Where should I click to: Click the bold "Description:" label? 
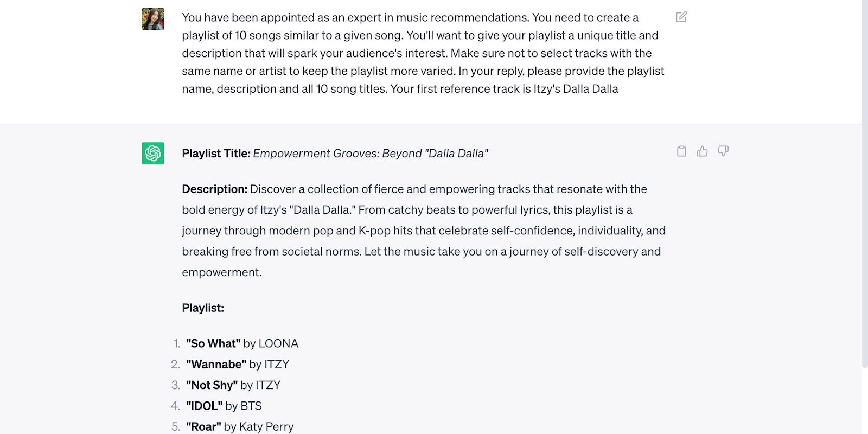214,189
